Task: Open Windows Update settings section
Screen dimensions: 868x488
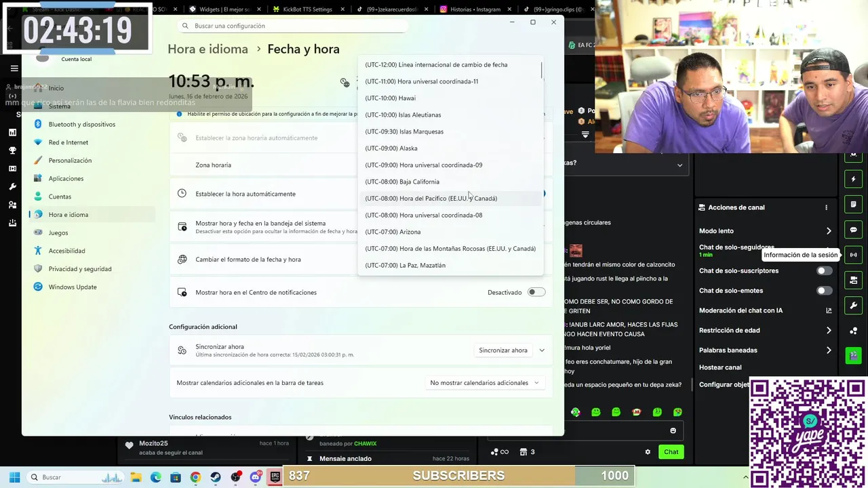Action: pos(92,287)
